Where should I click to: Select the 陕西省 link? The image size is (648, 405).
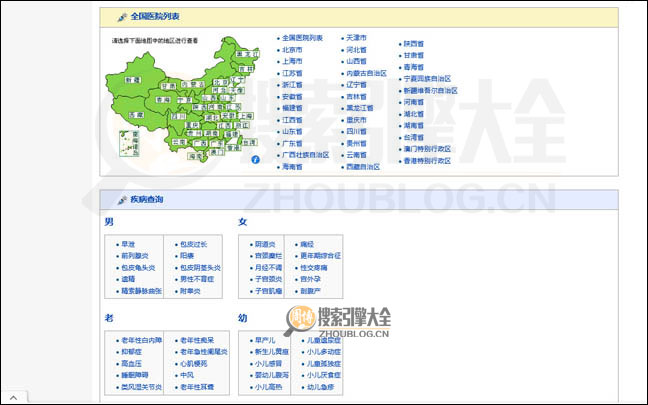(x=414, y=43)
